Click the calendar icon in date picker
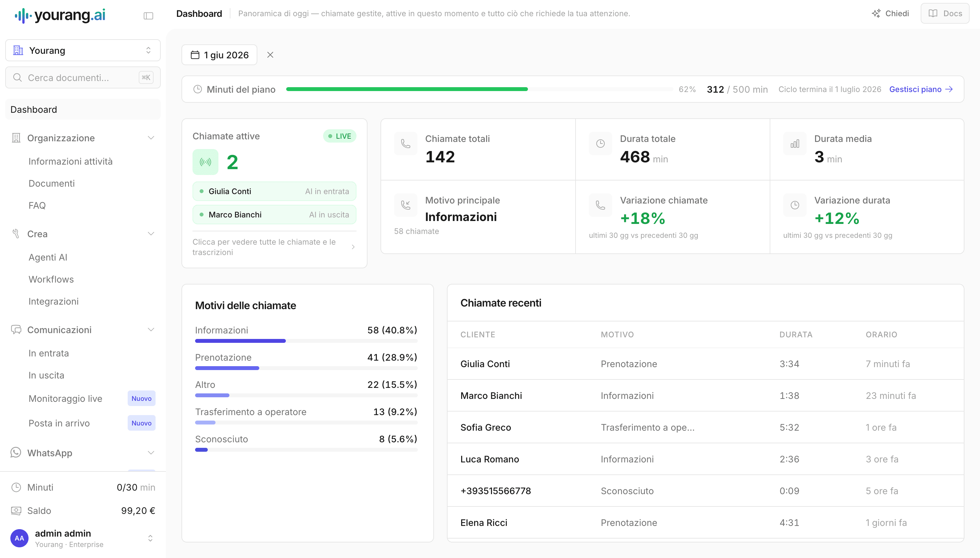Image resolution: width=980 pixels, height=558 pixels. tap(195, 55)
